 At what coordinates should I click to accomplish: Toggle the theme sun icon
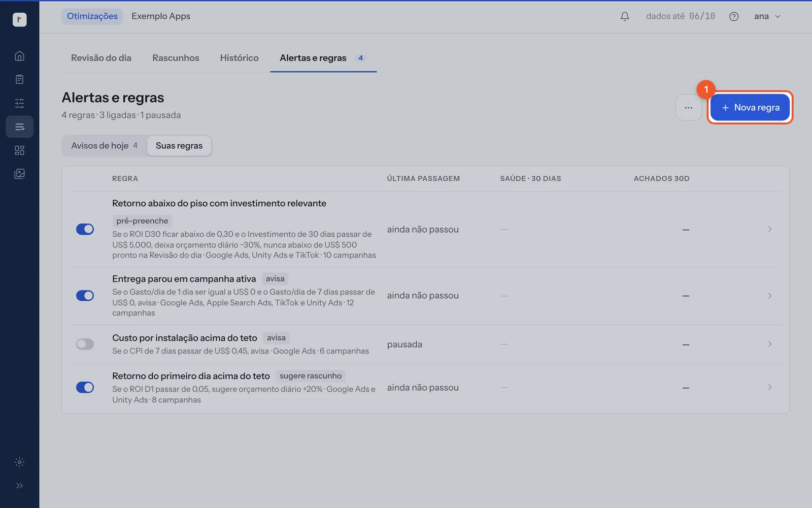19,462
